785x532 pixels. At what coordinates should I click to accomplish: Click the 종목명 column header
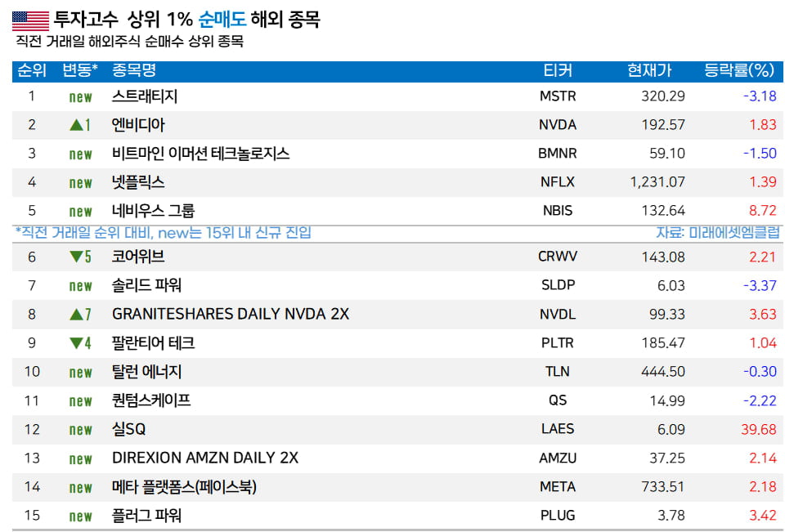tap(134, 71)
